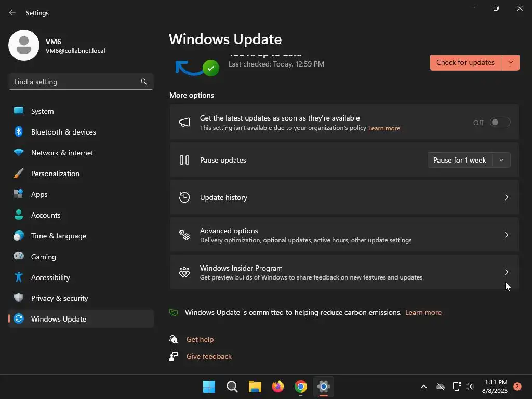This screenshot has height=399, width=532.
Task: Go to Network & internet settings
Action: [81, 153]
